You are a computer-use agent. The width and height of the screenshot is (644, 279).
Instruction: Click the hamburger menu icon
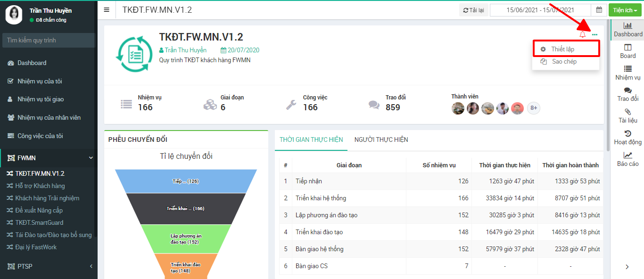coord(107,10)
